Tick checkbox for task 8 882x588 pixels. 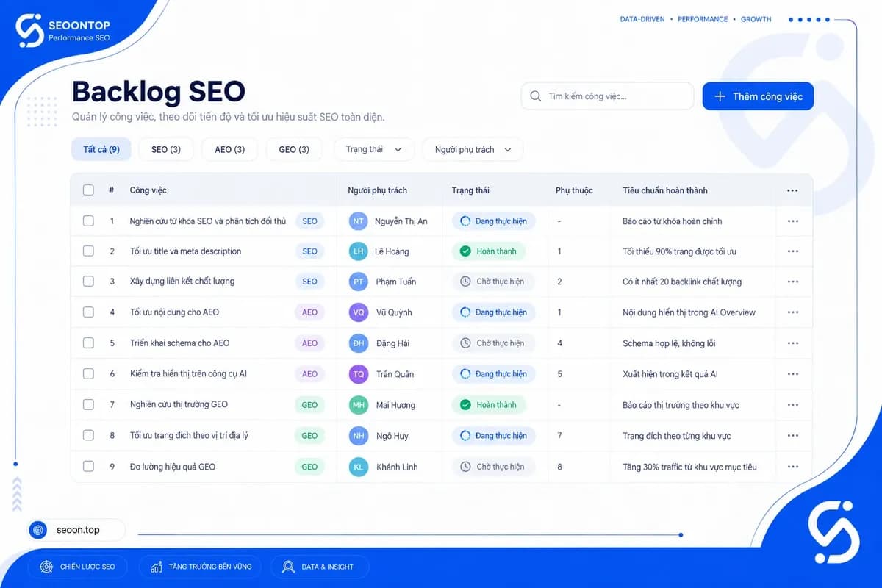(88, 436)
